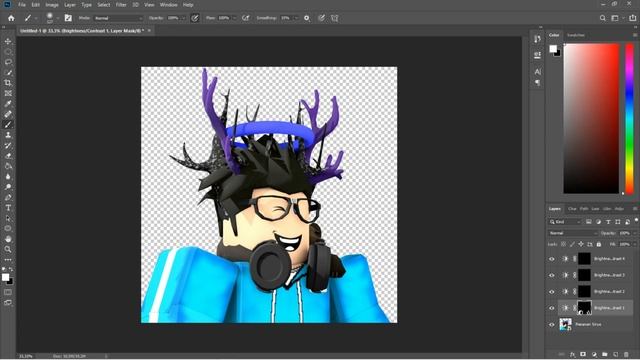Select the Clone Stamp tool

pyautogui.click(x=8, y=135)
